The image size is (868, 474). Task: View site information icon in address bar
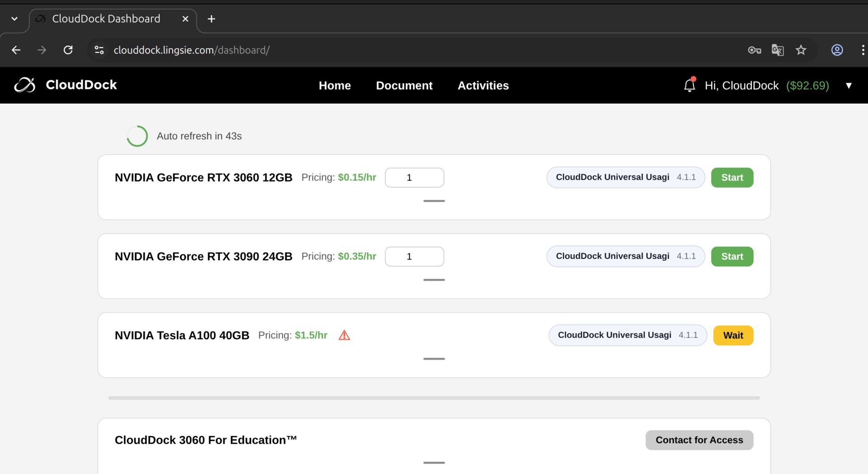click(99, 50)
